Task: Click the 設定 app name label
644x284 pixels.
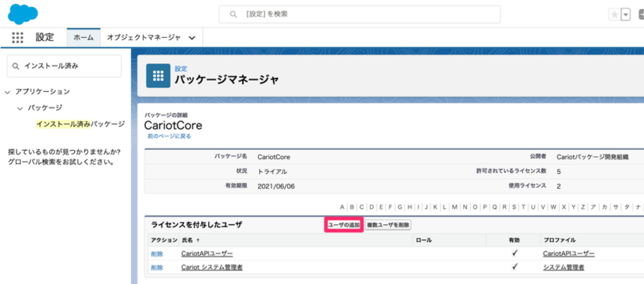Action: click(x=45, y=37)
